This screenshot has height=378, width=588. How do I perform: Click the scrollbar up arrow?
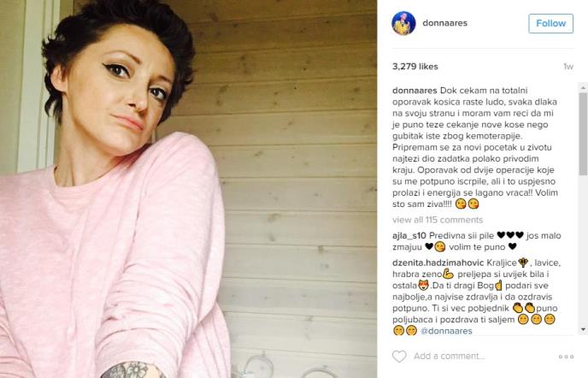coord(583,87)
